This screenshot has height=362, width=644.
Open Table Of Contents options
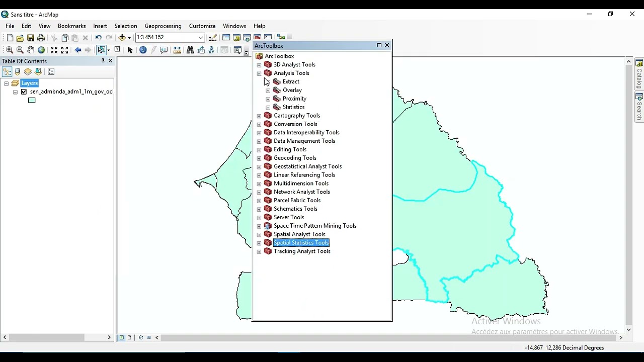point(51,72)
